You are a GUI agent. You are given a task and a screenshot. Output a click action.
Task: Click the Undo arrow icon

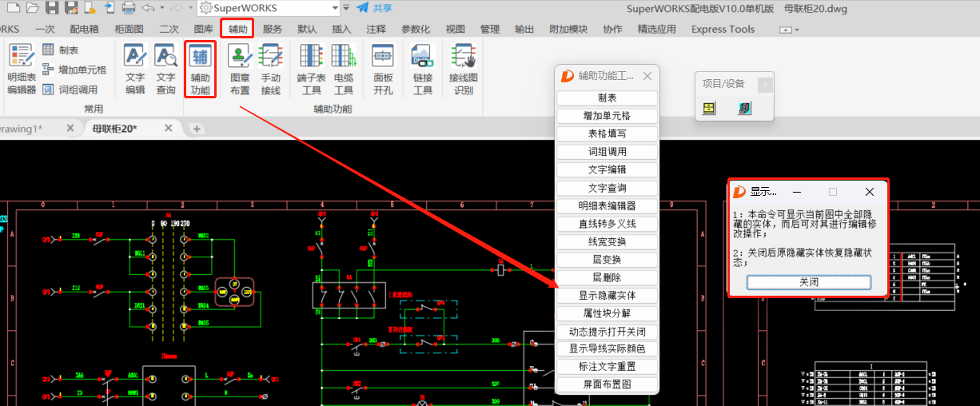[x=148, y=8]
